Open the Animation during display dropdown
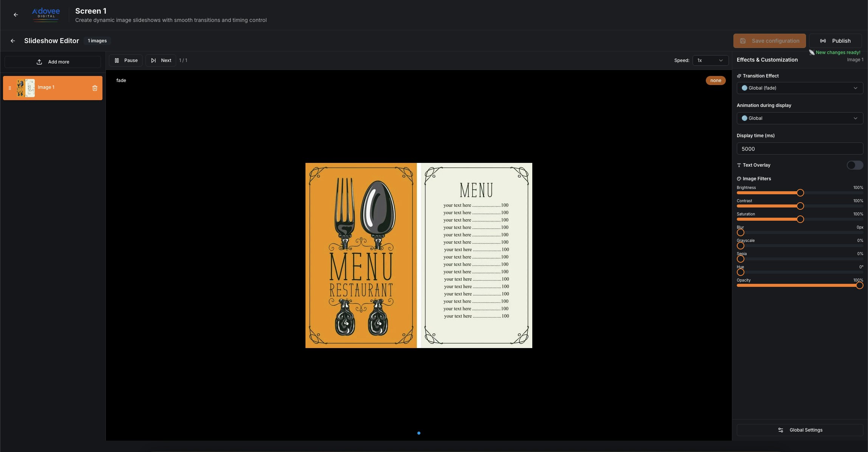The height and width of the screenshot is (452, 868). coord(800,118)
